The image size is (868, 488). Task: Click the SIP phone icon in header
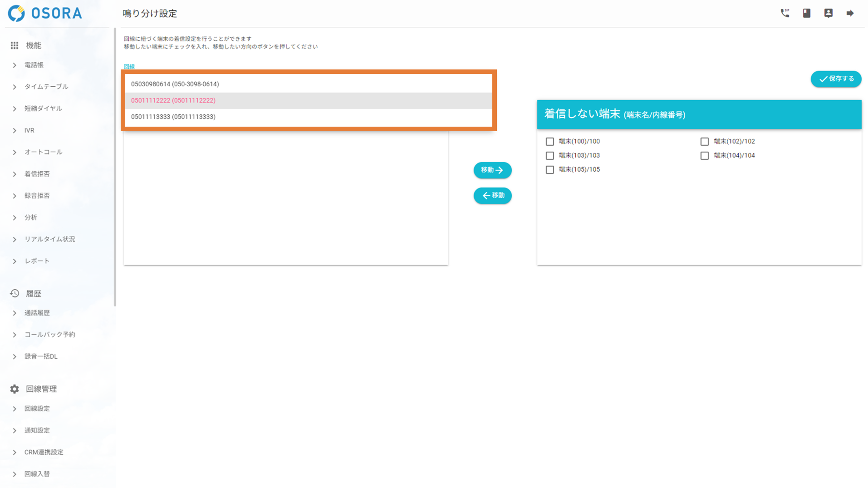point(785,13)
